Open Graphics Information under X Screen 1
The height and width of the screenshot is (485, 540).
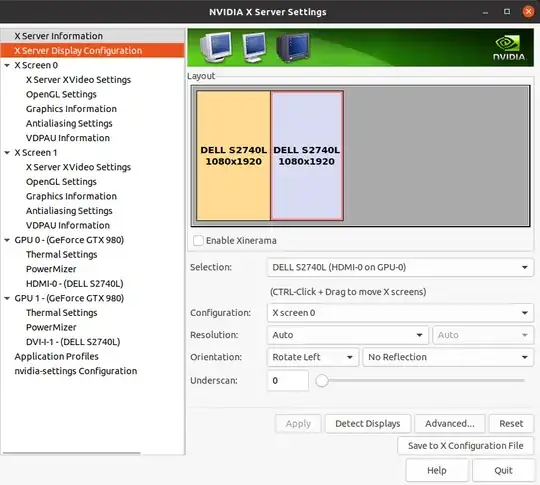tap(71, 196)
